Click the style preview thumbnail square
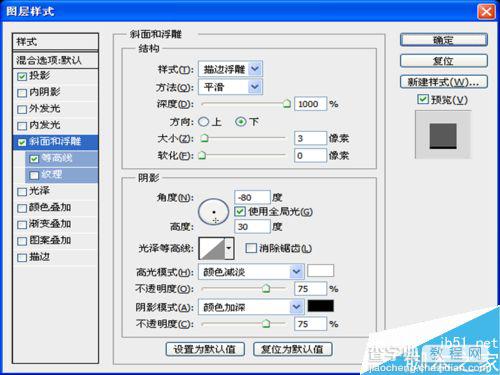This screenshot has height=375, width=500. [443, 136]
